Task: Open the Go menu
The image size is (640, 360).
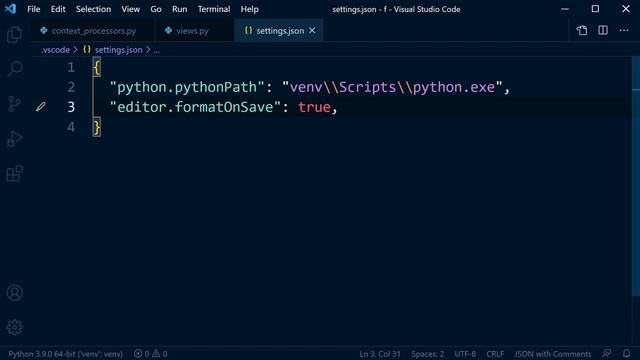Action: tap(156, 9)
